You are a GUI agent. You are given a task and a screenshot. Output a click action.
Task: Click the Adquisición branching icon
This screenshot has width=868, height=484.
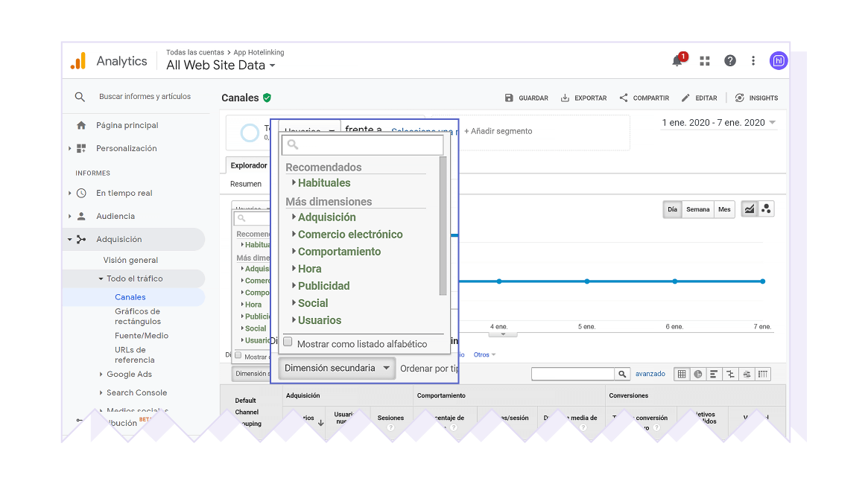coord(81,240)
